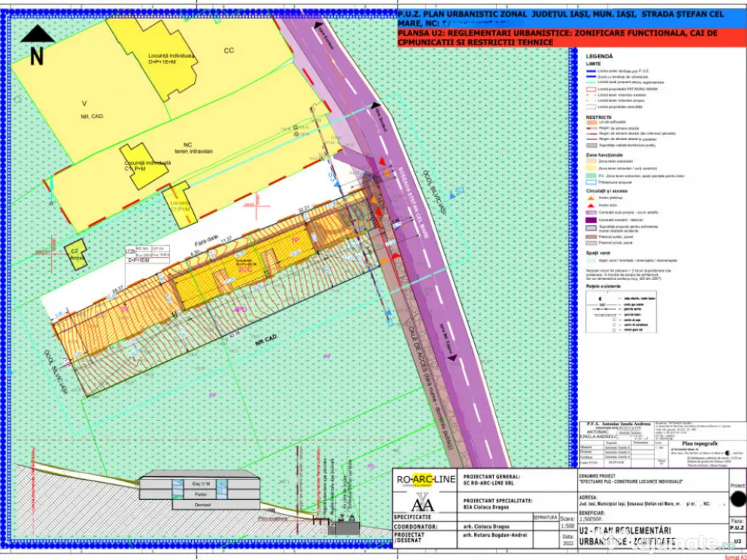The width and height of the screenshot is (747, 560).
Task: Click the LEGENDĂ heading
Action: (x=599, y=56)
